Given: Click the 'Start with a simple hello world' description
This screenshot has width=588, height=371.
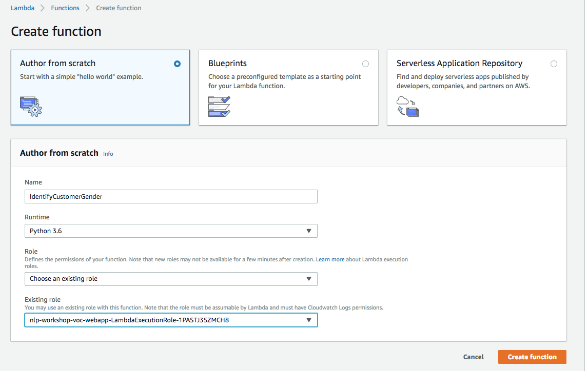Looking at the screenshot, I should (82, 77).
